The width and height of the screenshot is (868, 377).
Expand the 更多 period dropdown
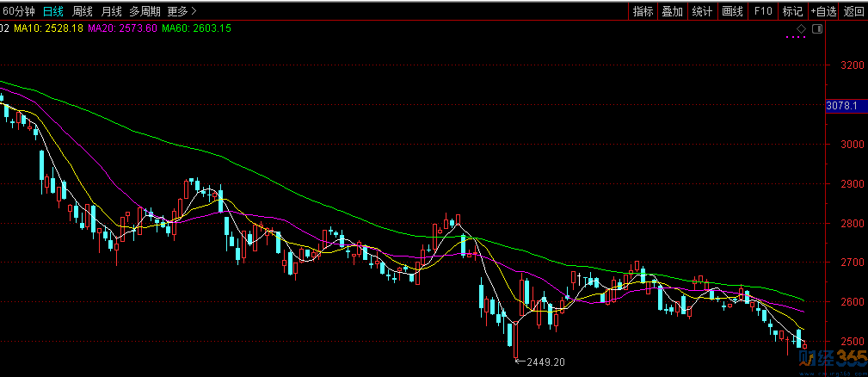click(x=182, y=11)
